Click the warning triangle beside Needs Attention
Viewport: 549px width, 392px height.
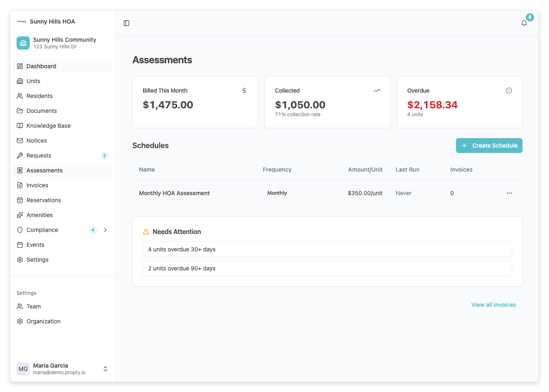tap(146, 232)
